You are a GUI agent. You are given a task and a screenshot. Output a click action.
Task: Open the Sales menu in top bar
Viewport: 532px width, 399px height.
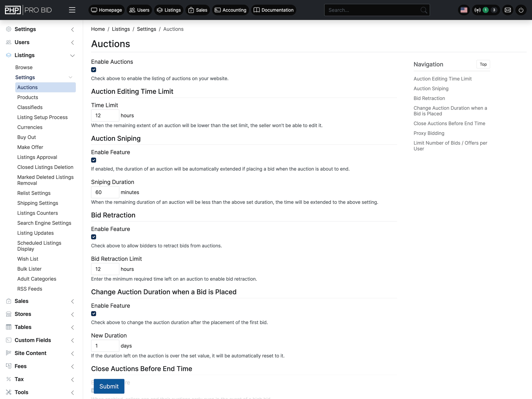click(x=198, y=10)
